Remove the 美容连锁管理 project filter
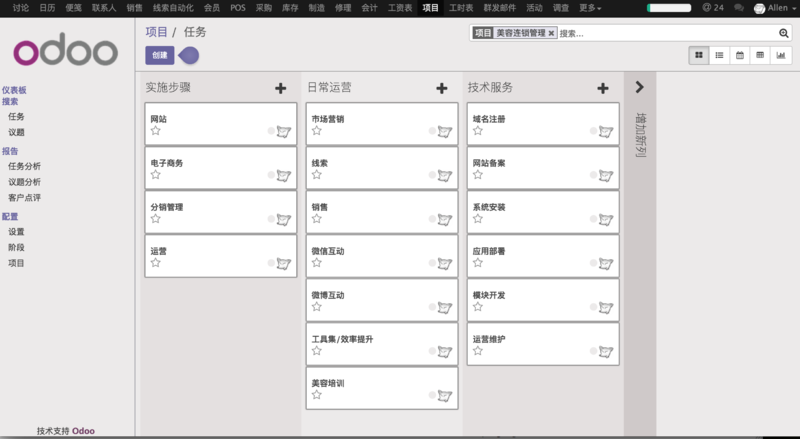Screen dimensions: 800x439 click(x=551, y=33)
